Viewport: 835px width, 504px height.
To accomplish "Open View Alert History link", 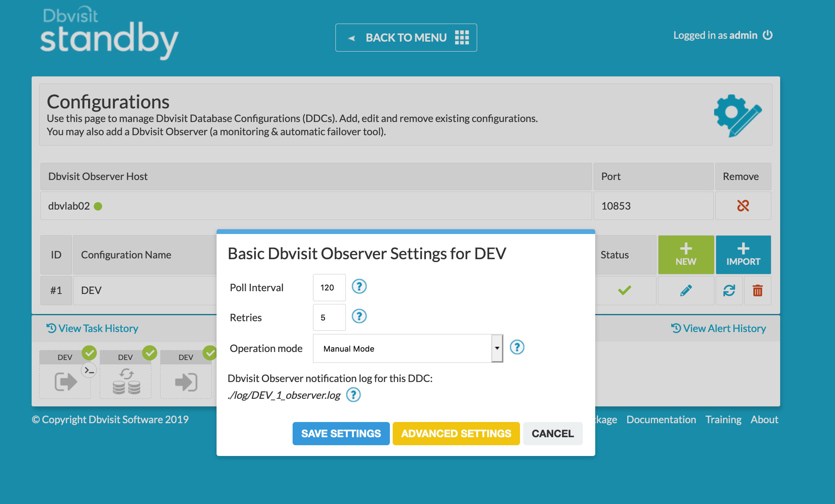I will [x=719, y=328].
